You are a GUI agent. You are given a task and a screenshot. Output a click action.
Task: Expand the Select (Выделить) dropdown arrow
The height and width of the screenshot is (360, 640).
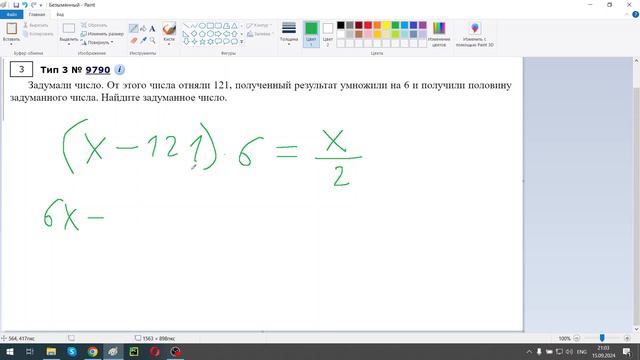pyautogui.click(x=69, y=44)
